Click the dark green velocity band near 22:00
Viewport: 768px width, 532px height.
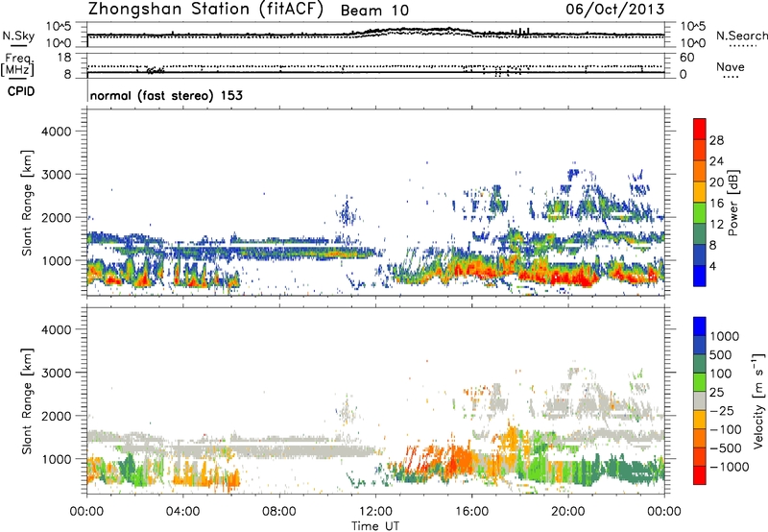[632, 472]
